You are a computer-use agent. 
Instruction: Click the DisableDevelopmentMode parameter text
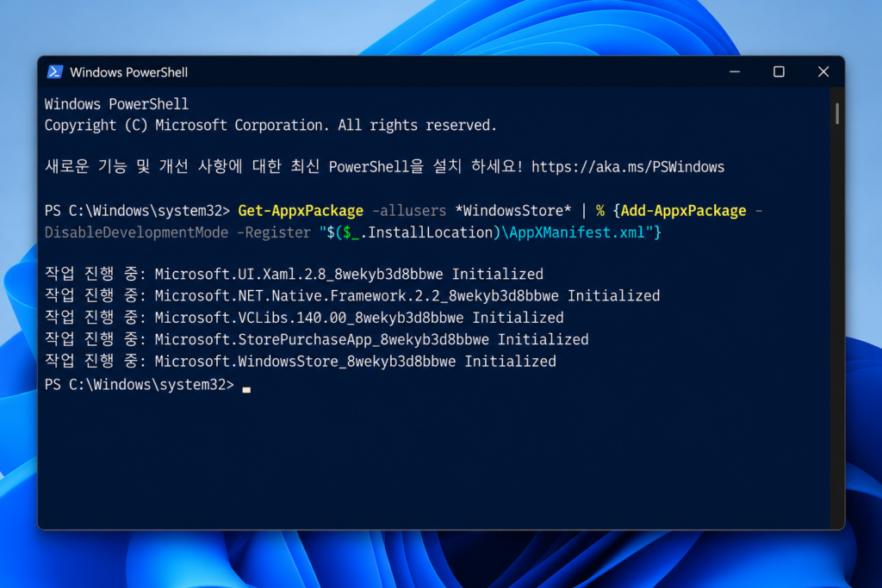pyautogui.click(x=136, y=232)
